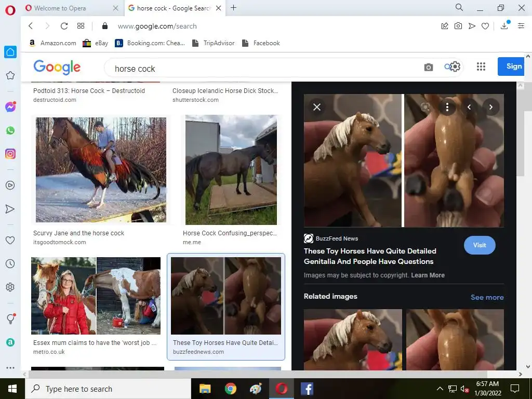Open the lightbulb tips sidebar icon
Screen dimensions: 532x399
tap(10, 319)
